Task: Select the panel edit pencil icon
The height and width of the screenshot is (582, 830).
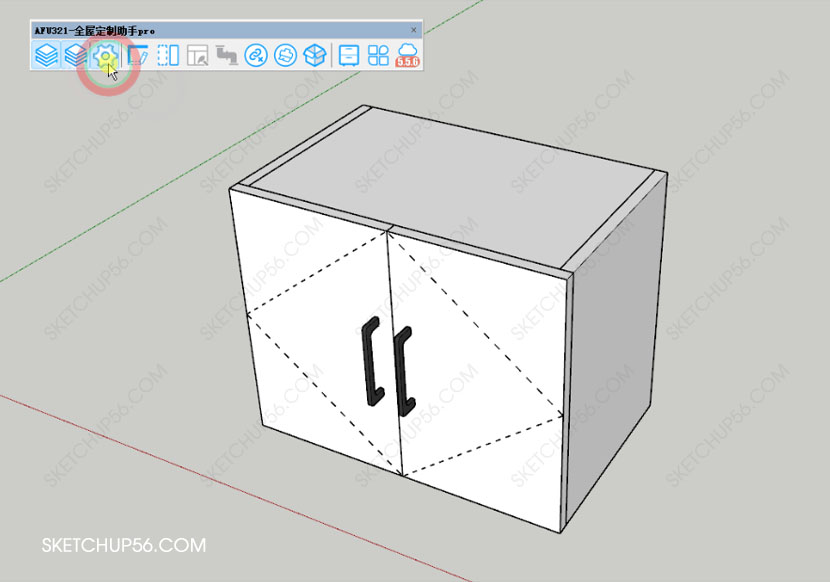Action: pos(138,56)
